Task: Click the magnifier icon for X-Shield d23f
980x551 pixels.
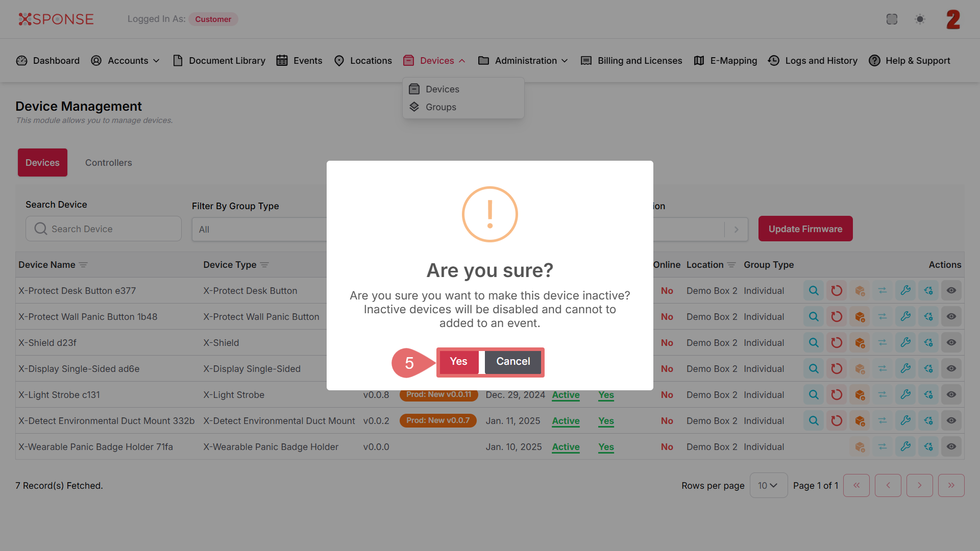Action: click(x=814, y=343)
